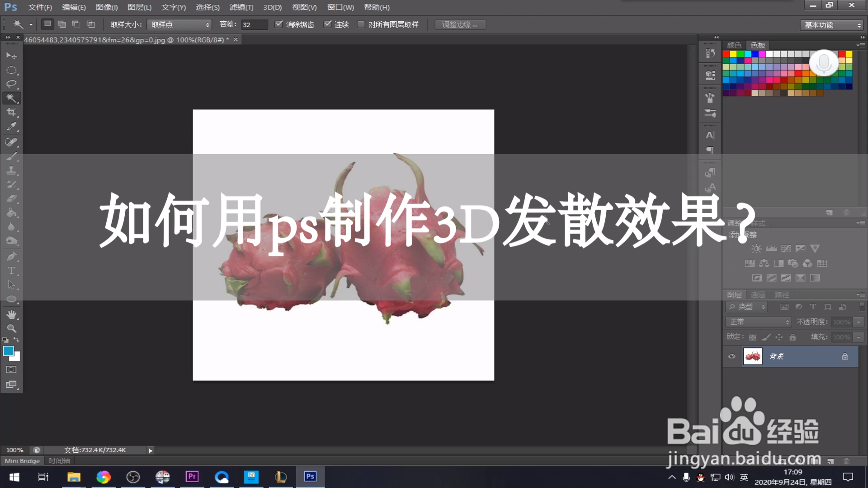This screenshot has width=868, height=488.
Task: Open Premiere Pro from the taskbar
Action: 192,477
